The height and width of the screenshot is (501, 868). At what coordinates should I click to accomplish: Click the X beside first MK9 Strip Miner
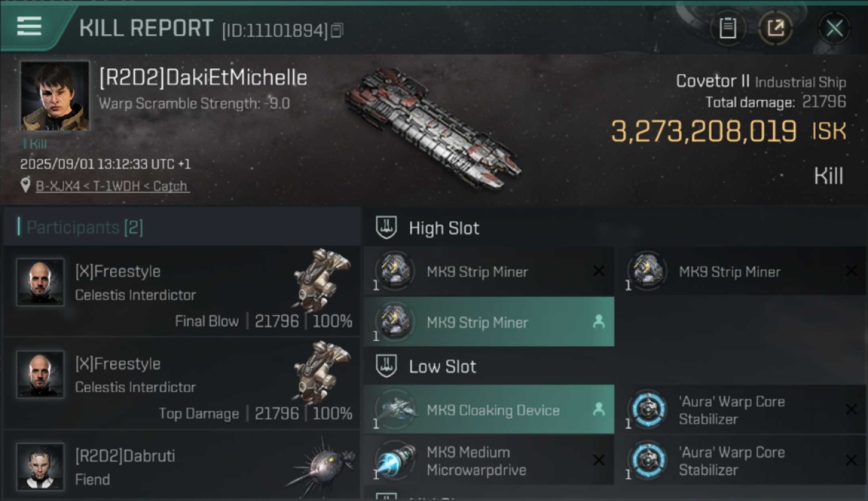point(599,271)
